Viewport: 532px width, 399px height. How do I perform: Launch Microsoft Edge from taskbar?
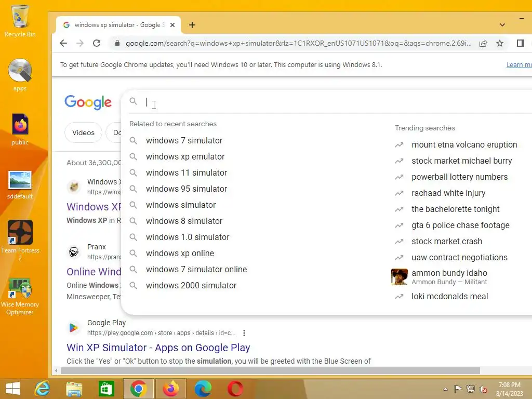pyautogui.click(x=203, y=389)
